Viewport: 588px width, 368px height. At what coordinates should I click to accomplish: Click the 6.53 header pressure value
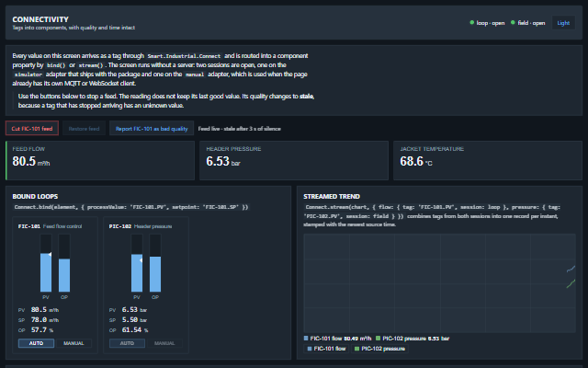coord(218,161)
